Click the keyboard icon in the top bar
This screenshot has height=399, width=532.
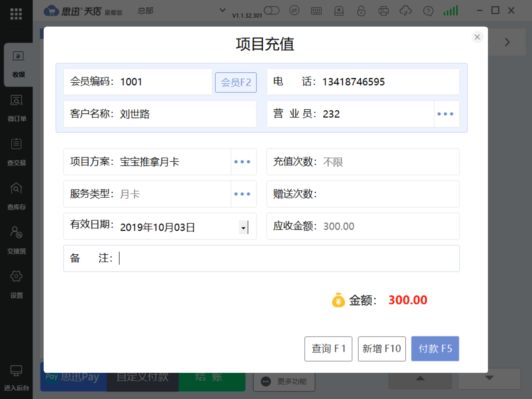pos(316,10)
